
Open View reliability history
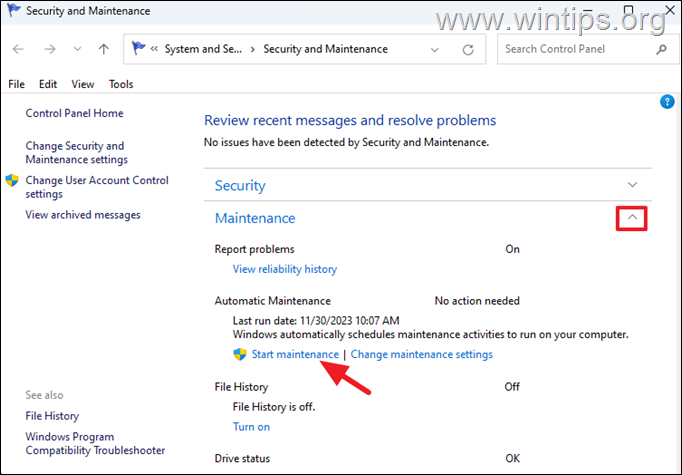[x=285, y=269]
